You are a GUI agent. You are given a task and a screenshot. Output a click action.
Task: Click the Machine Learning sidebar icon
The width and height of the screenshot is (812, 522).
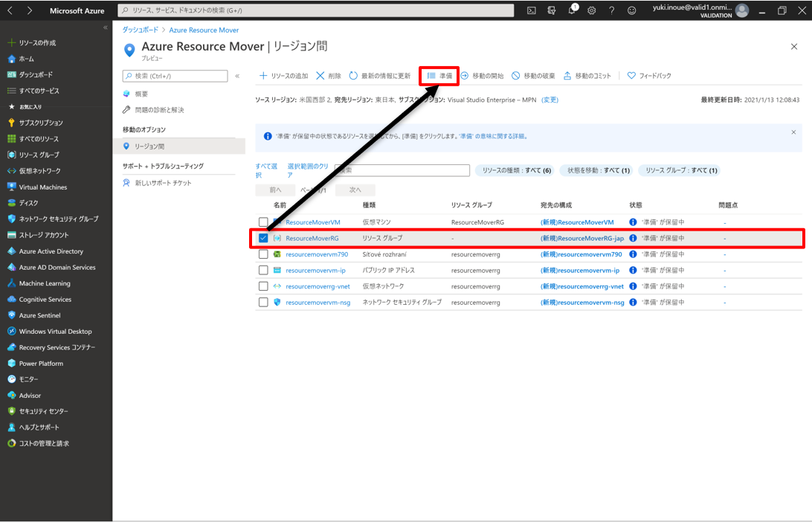(x=12, y=283)
